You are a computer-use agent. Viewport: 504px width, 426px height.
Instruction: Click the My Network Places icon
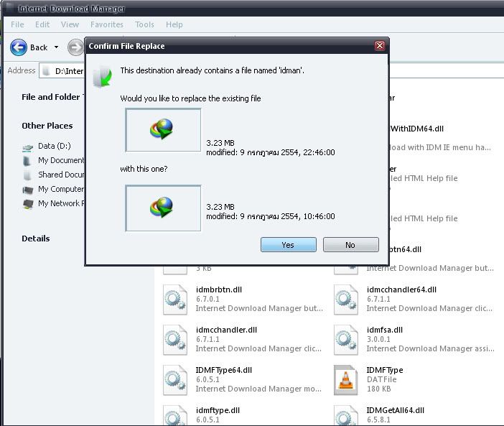pos(28,205)
